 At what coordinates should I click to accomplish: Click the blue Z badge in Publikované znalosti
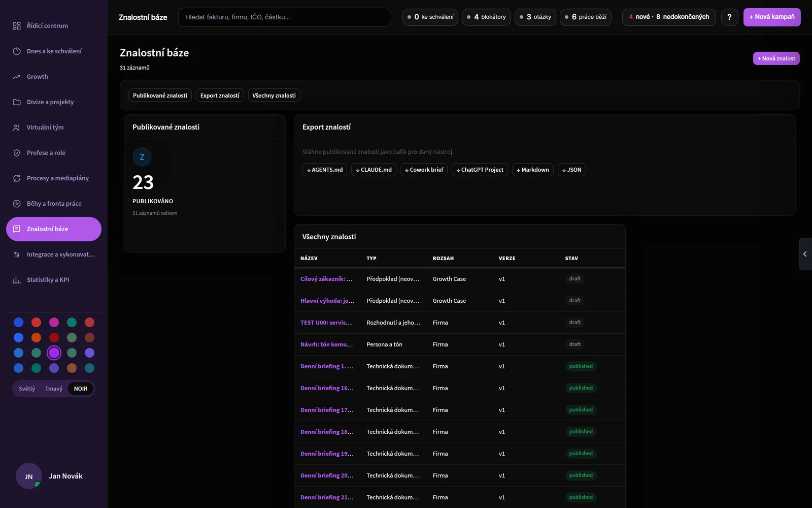click(x=142, y=157)
